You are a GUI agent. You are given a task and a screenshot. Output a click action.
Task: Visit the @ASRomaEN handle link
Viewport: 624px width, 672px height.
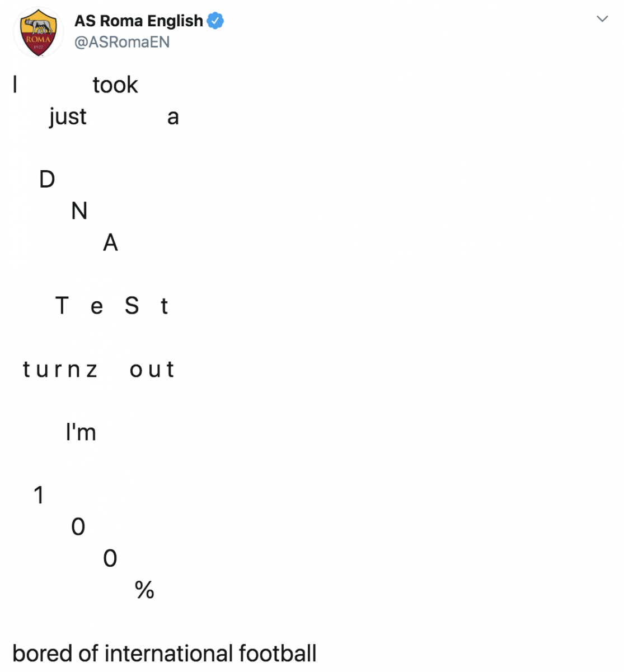click(x=122, y=42)
